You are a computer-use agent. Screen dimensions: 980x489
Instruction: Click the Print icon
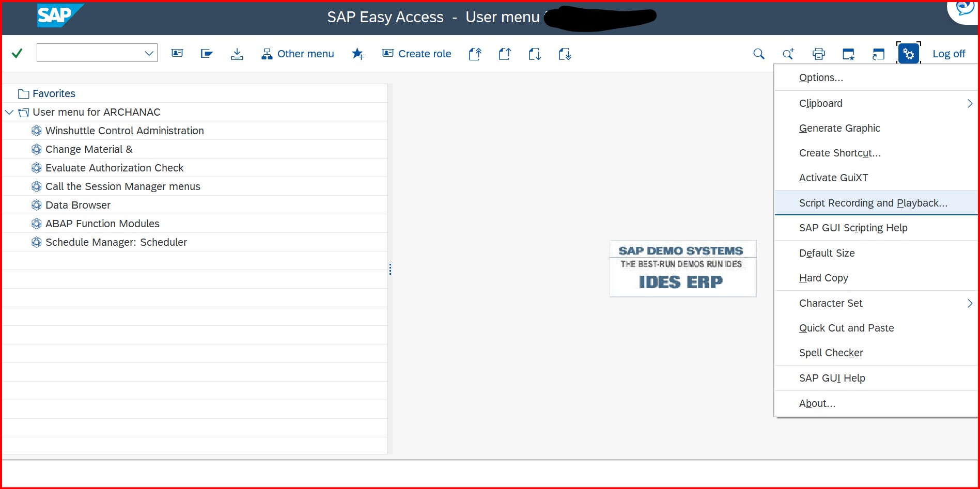[x=818, y=54]
